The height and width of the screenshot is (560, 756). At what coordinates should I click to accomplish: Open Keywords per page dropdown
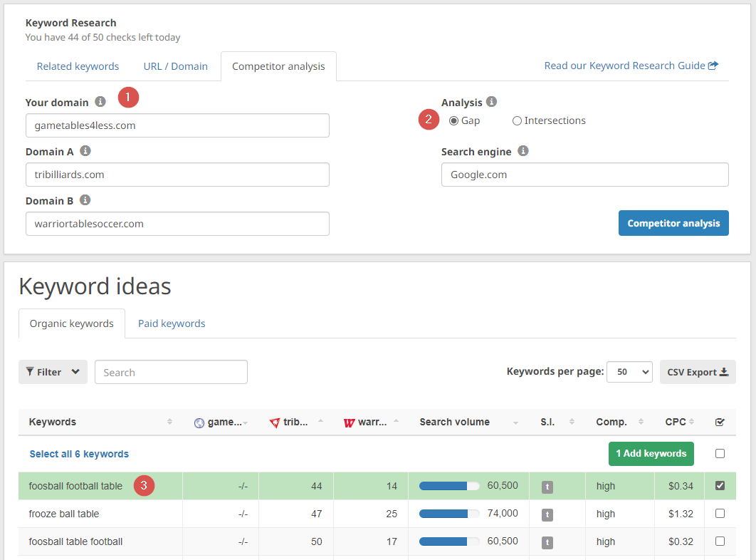[629, 372]
